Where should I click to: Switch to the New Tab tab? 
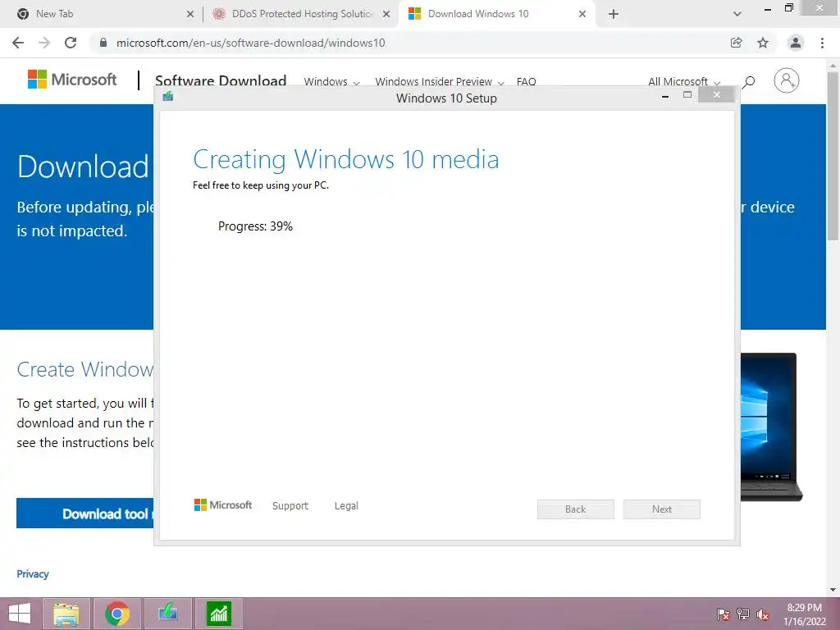[x=100, y=14]
